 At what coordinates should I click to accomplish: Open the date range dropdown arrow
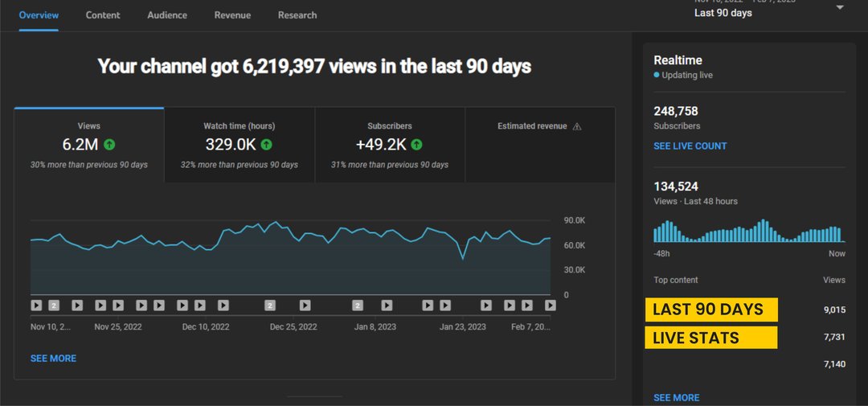(x=840, y=7)
